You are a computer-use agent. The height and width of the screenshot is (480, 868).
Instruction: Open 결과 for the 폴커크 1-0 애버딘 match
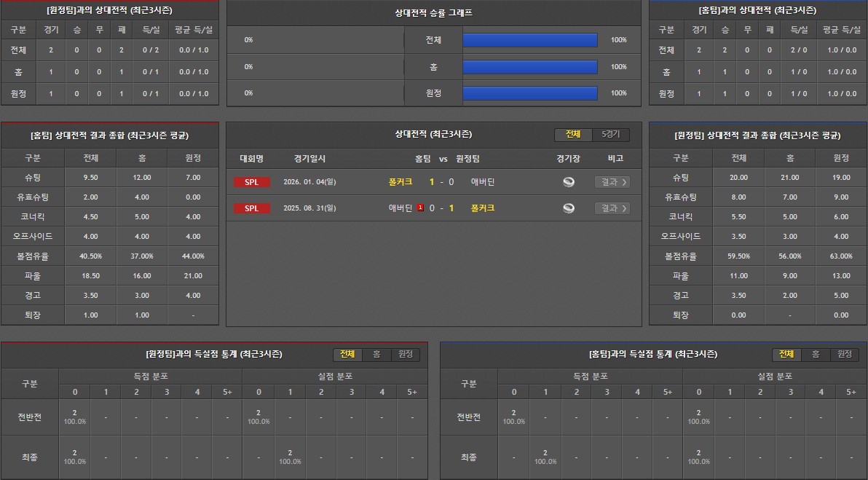(612, 182)
